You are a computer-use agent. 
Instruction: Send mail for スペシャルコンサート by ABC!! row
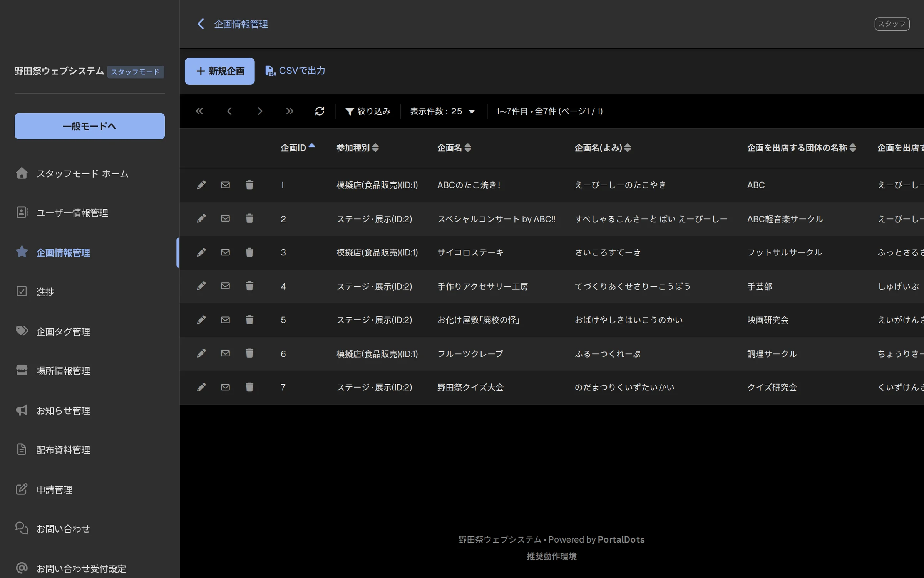(x=225, y=218)
